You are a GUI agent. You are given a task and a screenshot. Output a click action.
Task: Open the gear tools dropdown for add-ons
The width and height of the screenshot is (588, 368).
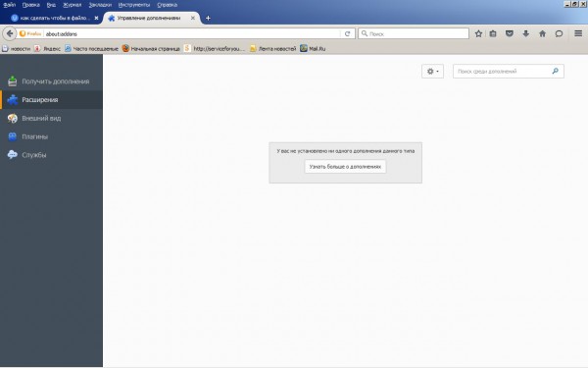tap(432, 71)
